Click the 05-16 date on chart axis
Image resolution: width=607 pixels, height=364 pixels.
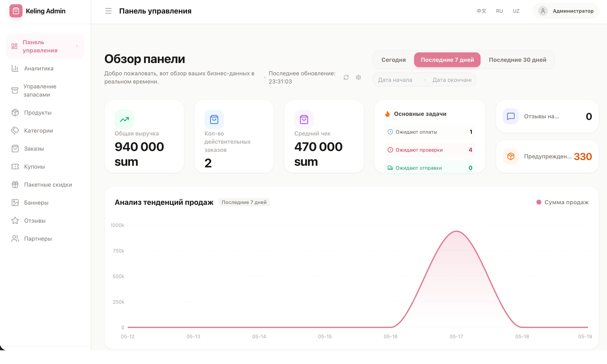[390, 337]
